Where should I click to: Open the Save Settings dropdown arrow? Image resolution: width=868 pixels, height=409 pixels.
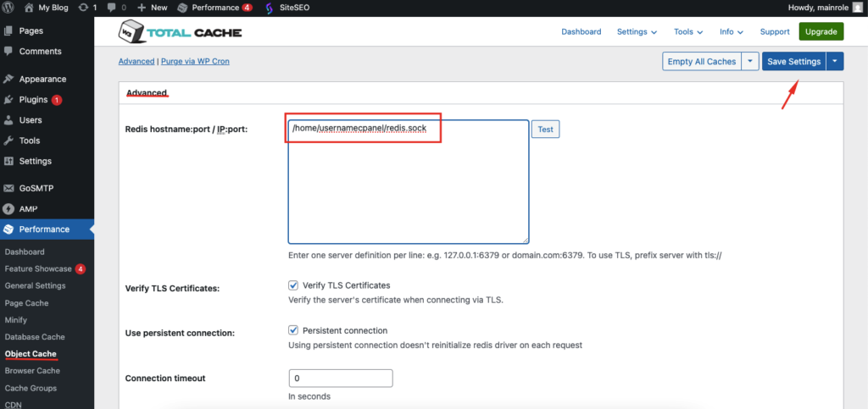[835, 61]
